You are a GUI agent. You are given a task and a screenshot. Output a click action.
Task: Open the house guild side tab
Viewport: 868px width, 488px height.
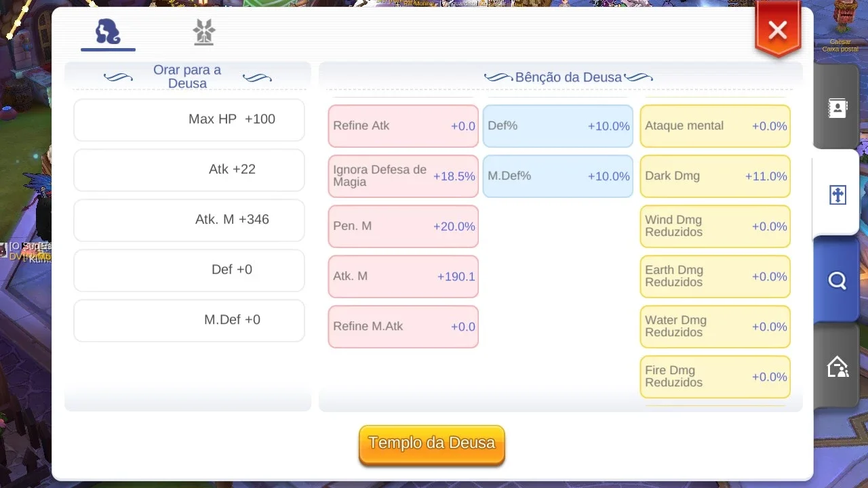(x=837, y=367)
